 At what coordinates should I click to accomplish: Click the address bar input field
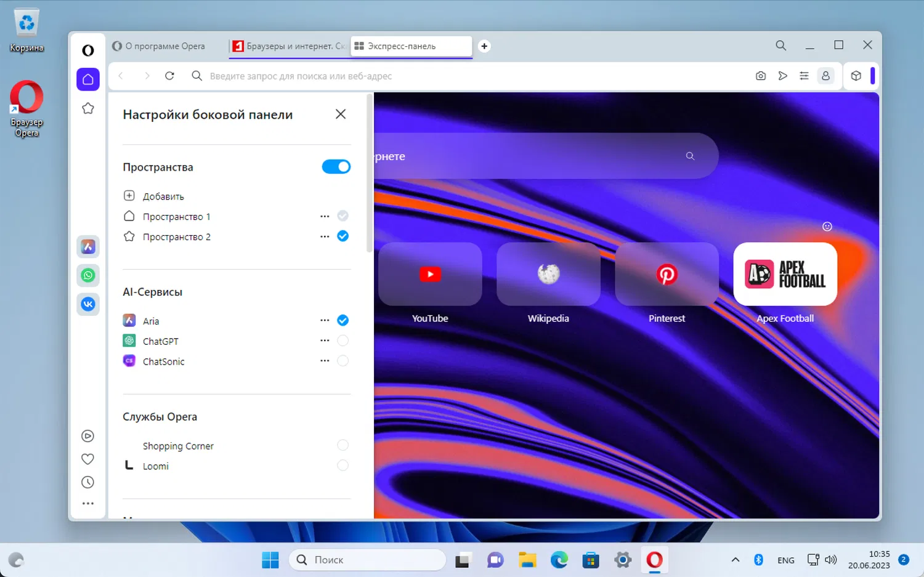(x=474, y=76)
